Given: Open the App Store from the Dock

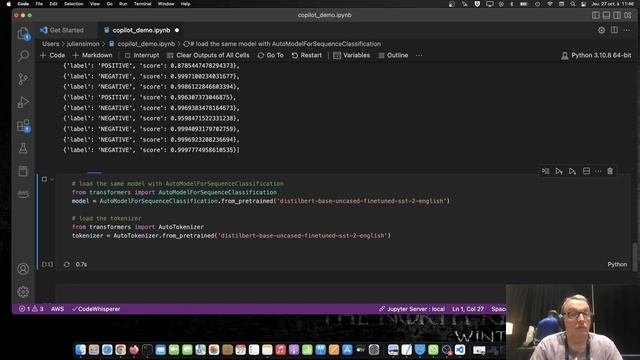Looking at the screenshot, I should click(347, 350).
